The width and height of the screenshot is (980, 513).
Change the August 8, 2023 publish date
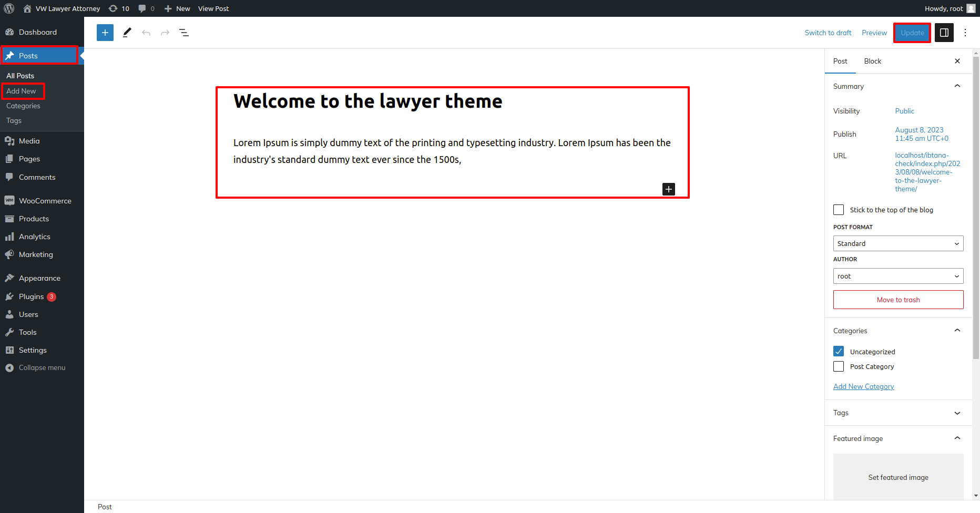(922, 134)
